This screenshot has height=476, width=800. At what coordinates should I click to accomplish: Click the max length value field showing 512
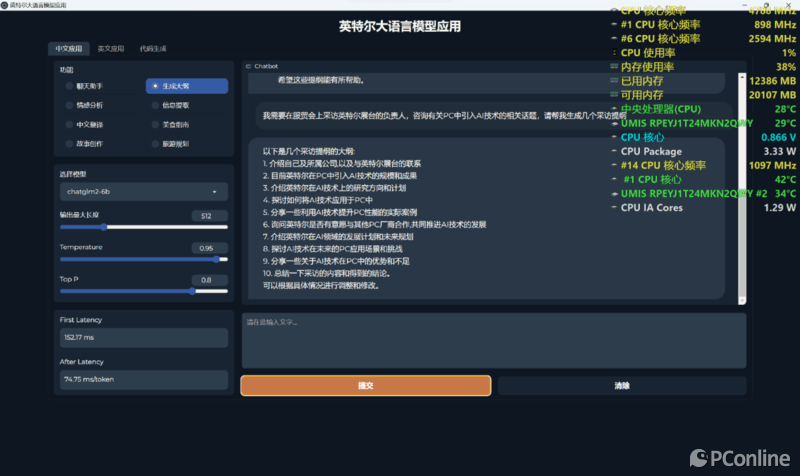(x=207, y=216)
